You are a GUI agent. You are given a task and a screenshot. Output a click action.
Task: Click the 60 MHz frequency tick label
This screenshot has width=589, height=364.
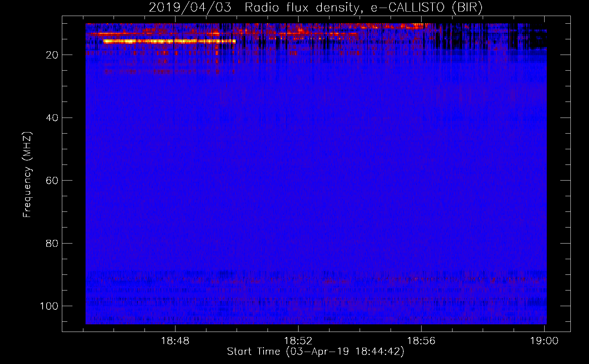pyautogui.click(x=52, y=181)
